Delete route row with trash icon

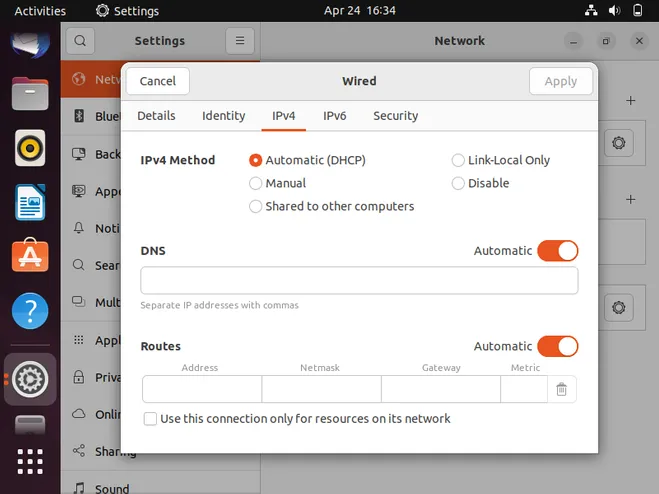[561, 390]
